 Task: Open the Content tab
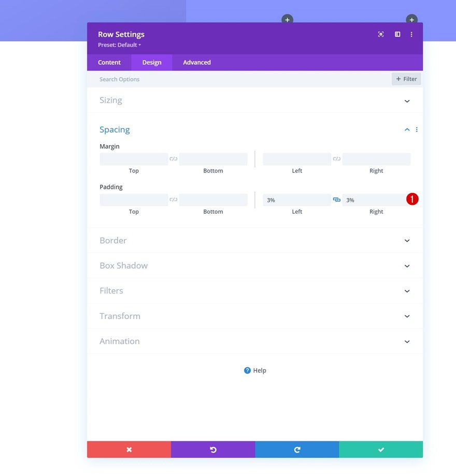click(109, 62)
